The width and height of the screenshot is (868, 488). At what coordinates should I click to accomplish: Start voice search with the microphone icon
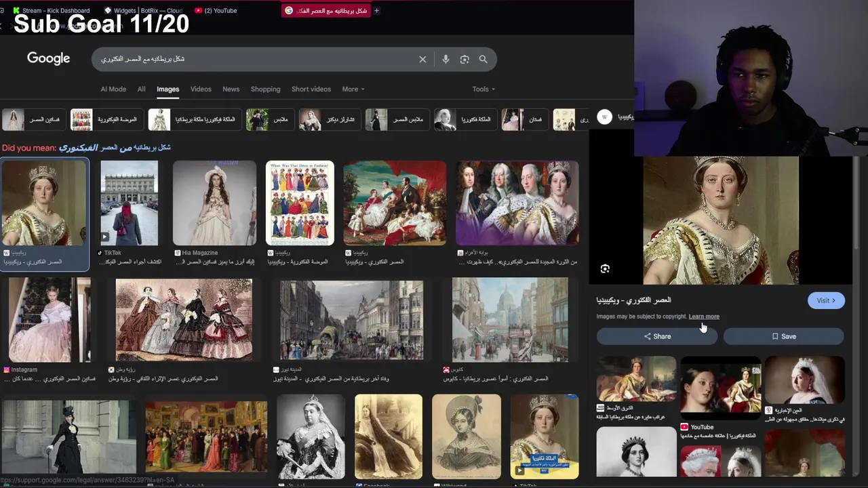coord(446,60)
